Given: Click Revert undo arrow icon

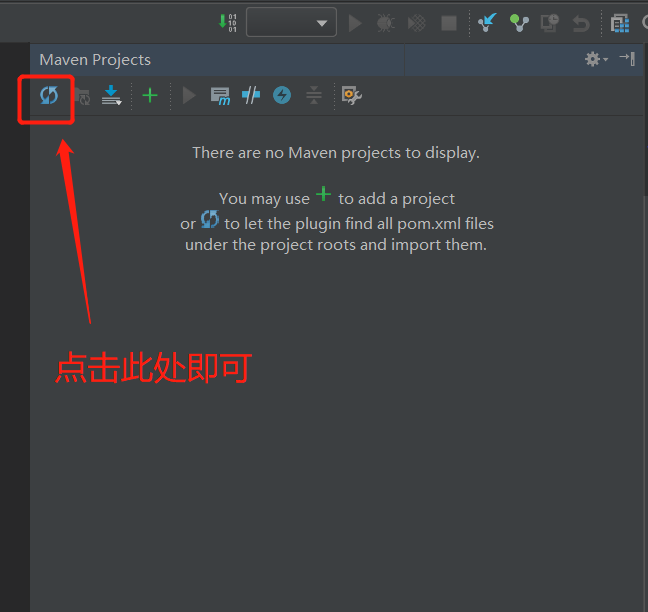Looking at the screenshot, I should 581,24.
